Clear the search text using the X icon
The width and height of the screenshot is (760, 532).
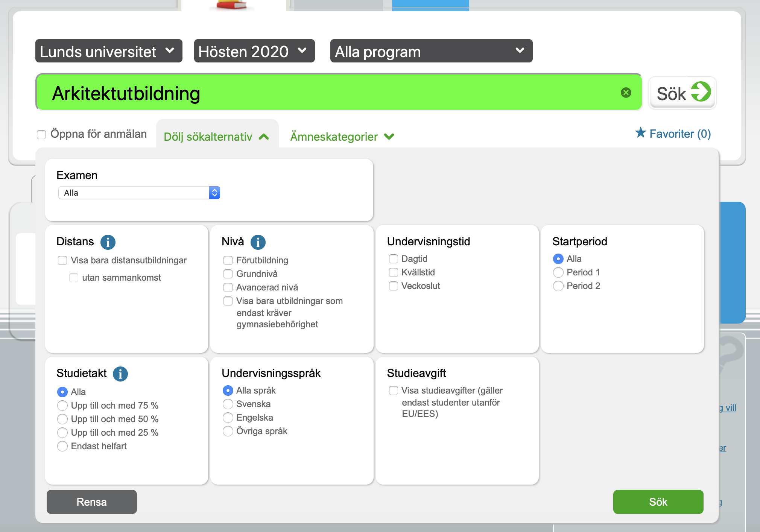point(626,92)
